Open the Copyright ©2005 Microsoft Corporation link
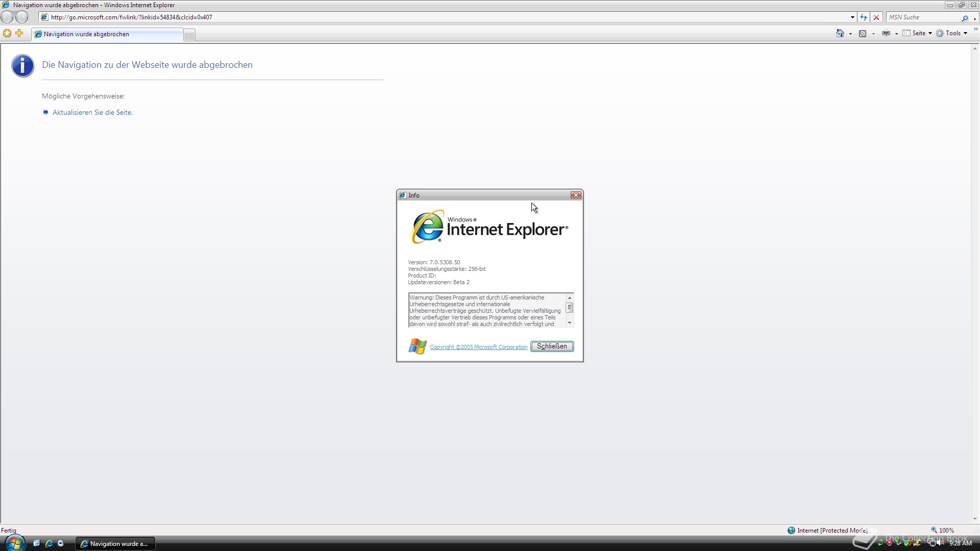 click(478, 347)
